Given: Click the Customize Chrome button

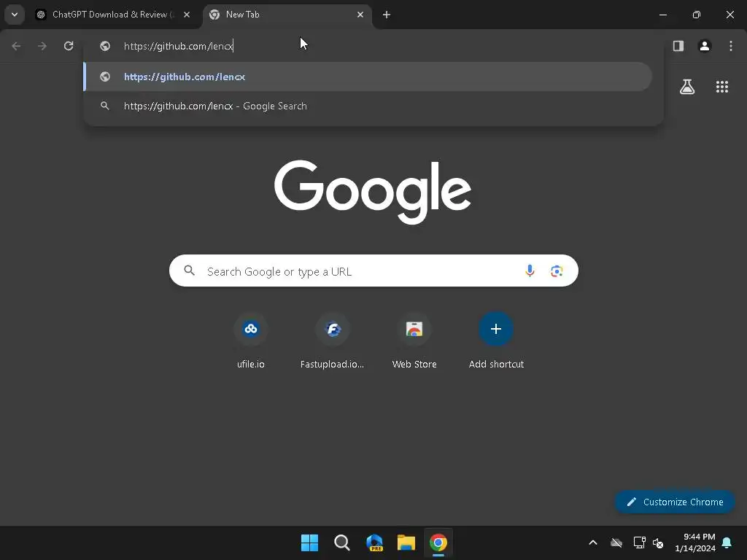Looking at the screenshot, I should [x=675, y=502].
